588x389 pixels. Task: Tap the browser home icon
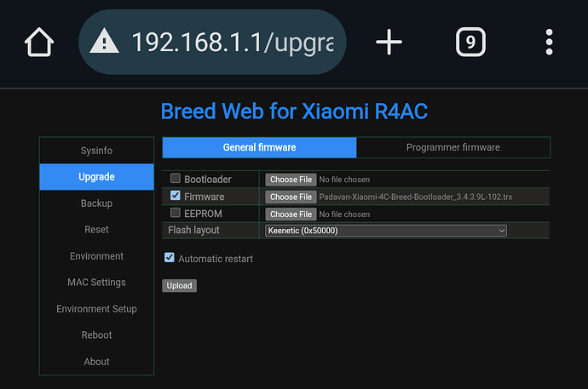[x=39, y=42]
